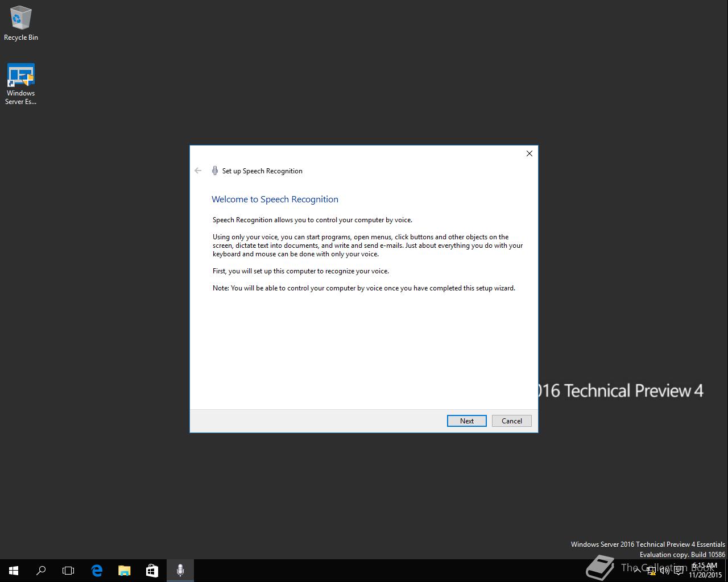Click the 'Set up Speech Recognition' title text
The width and height of the screenshot is (728, 582).
click(262, 171)
